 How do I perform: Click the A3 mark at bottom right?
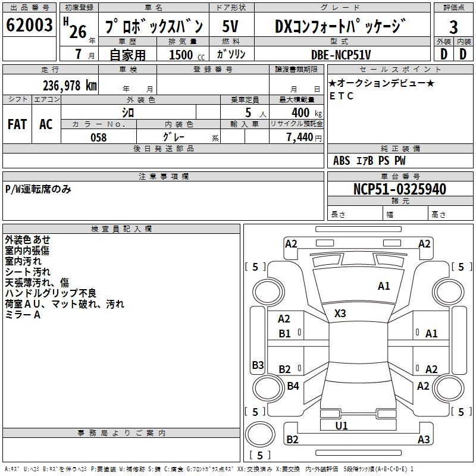424,440
